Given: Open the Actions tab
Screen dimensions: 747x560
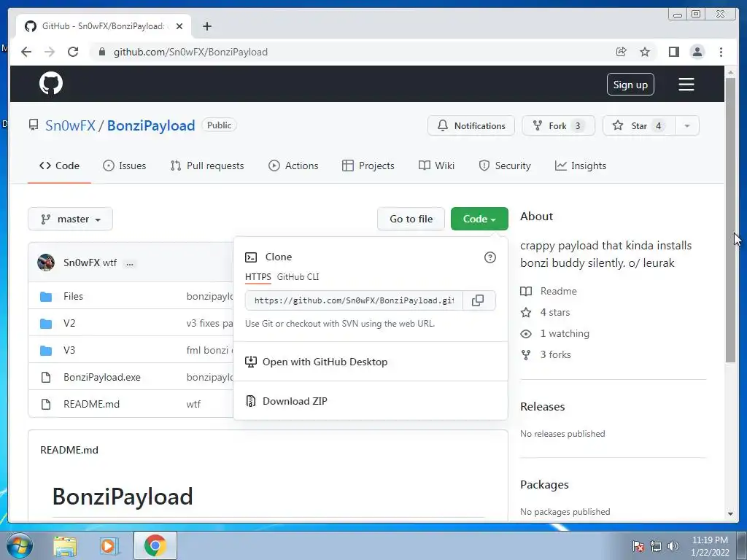Looking at the screenshot, I should (x=293, y=166).
